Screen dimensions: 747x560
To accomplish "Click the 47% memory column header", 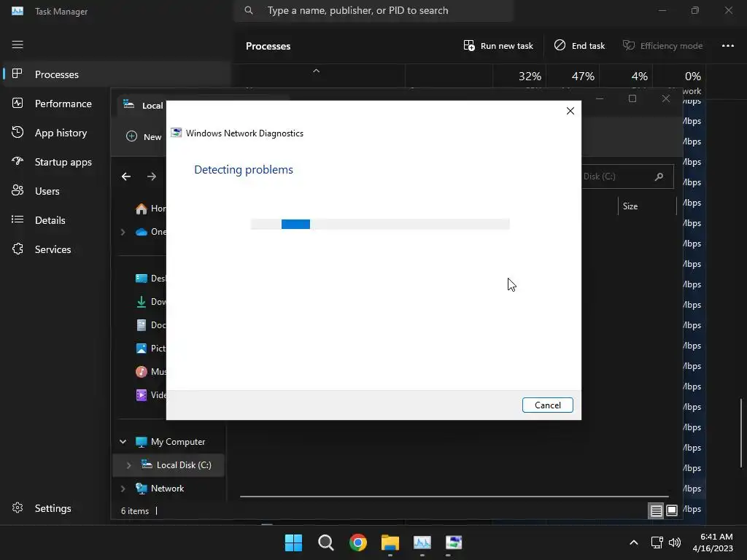I will pyautogui.click(x=583, y=76).
